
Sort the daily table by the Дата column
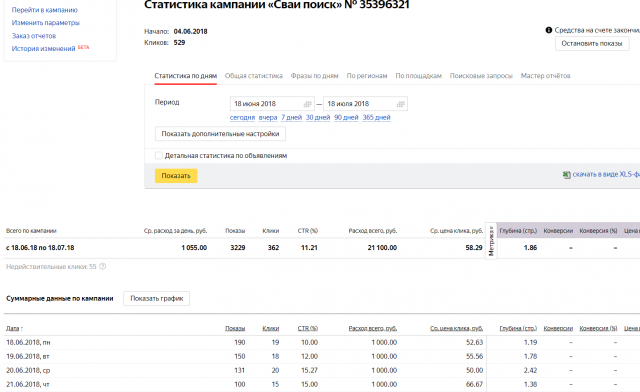(x=14, y=328)
